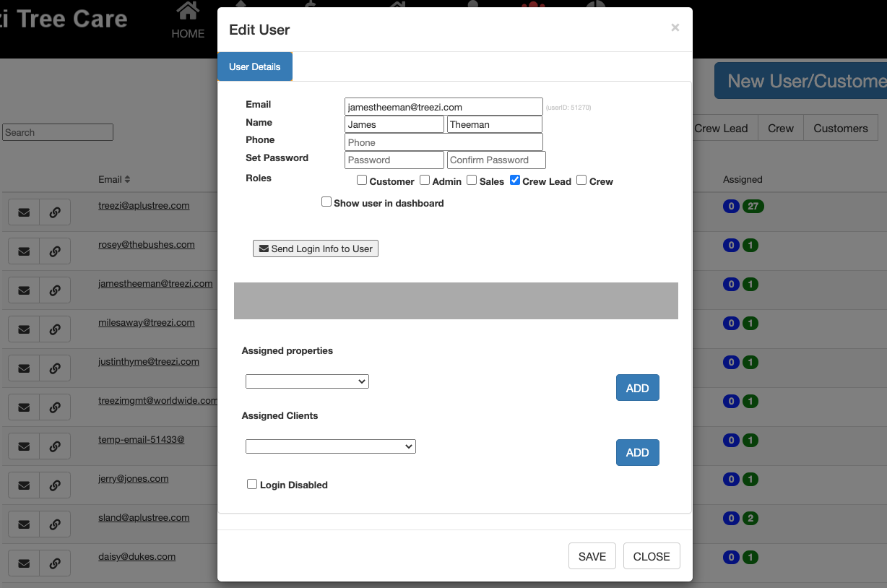Save the edited user details

click(592, 556)
